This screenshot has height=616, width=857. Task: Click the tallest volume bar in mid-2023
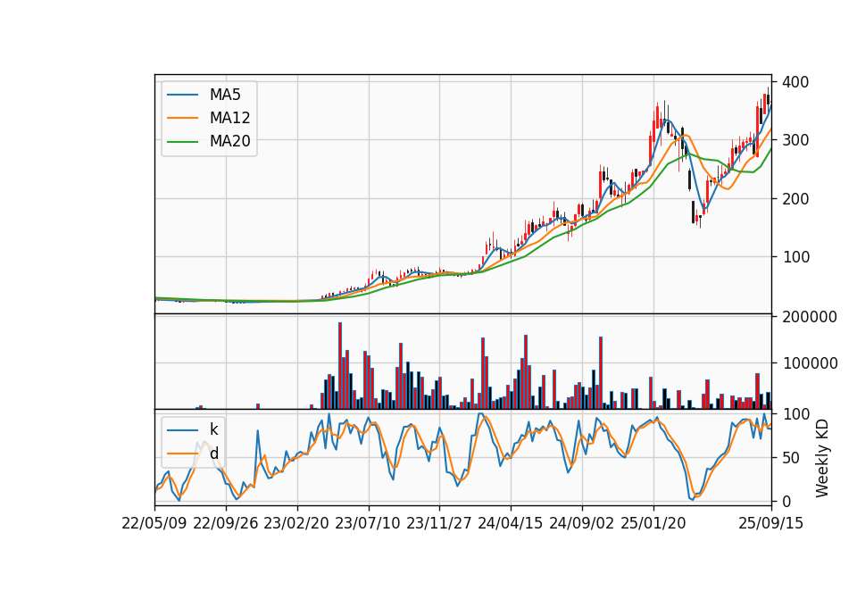[x=340, y=366]
